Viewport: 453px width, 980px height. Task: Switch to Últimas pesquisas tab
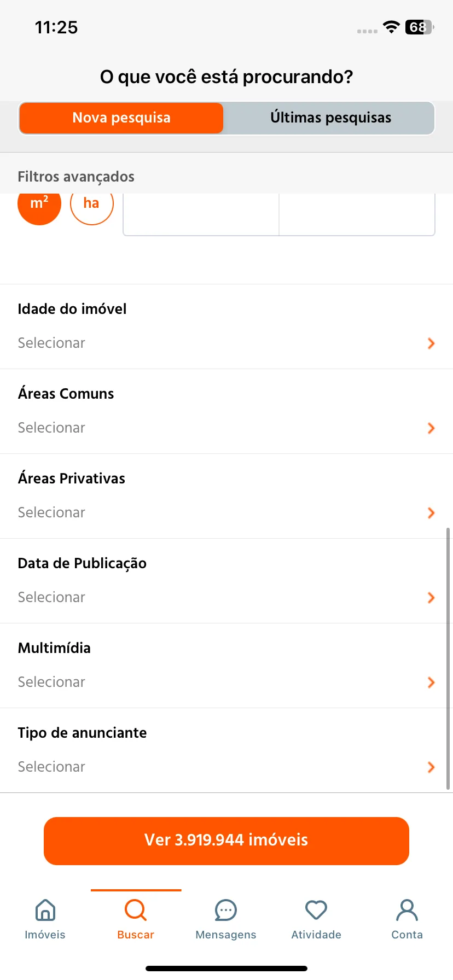[x=330, y=118]
